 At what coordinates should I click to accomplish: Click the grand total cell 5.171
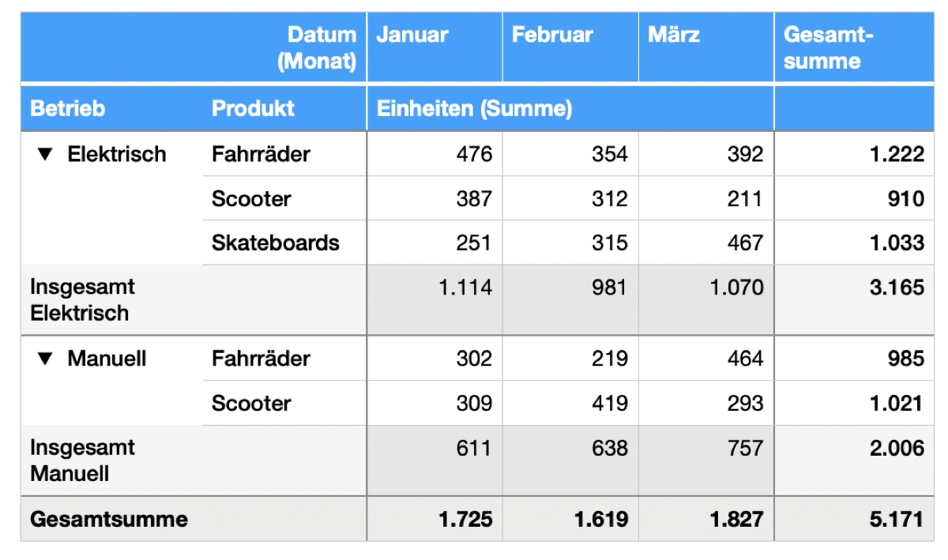854,519
